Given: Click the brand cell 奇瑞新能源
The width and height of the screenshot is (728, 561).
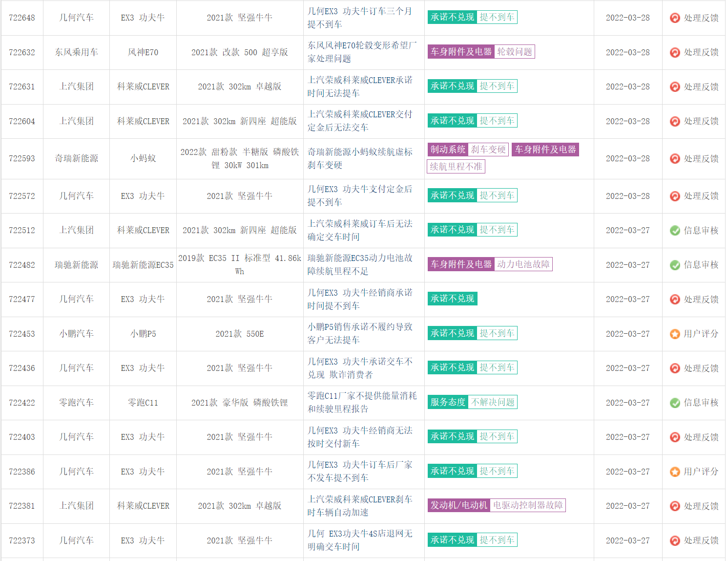Looking at the screenshot, I should pos(76,159).
